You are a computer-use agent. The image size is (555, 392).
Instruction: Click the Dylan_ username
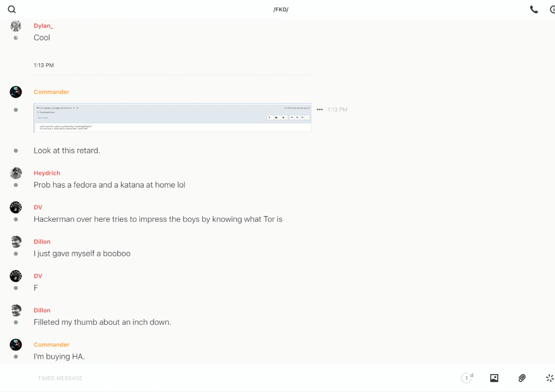point(43,26)
